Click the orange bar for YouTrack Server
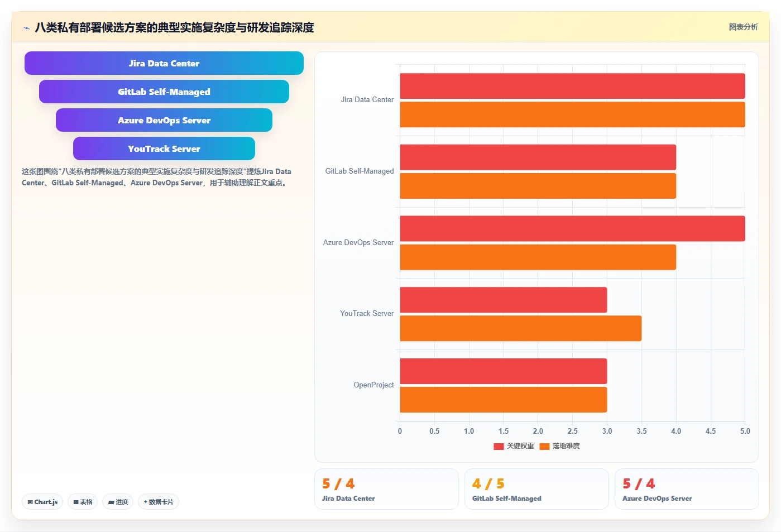The width and height of the screenshot is (781, 532). pyautogui.click(x=520, y=328)
